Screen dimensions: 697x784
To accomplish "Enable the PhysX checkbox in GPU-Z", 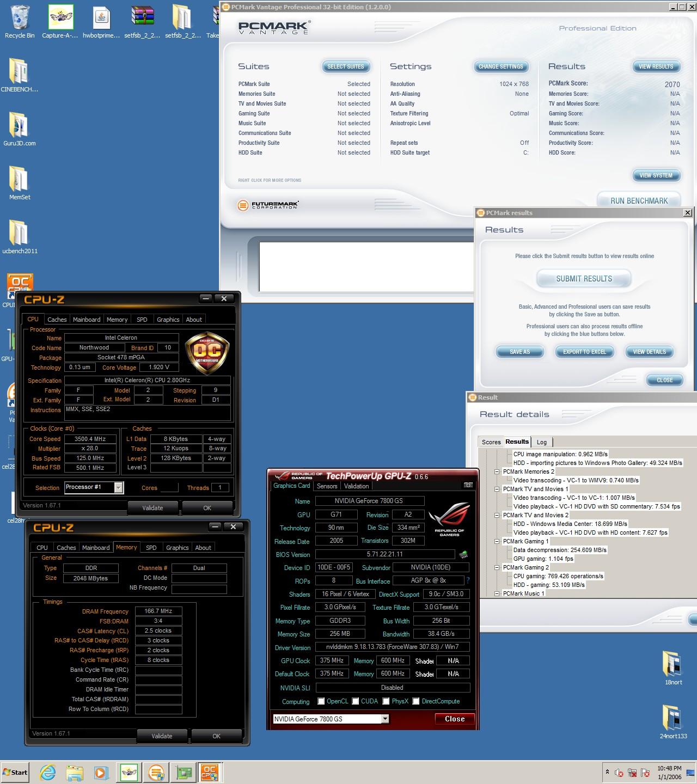I will click(x=386, y=701).
